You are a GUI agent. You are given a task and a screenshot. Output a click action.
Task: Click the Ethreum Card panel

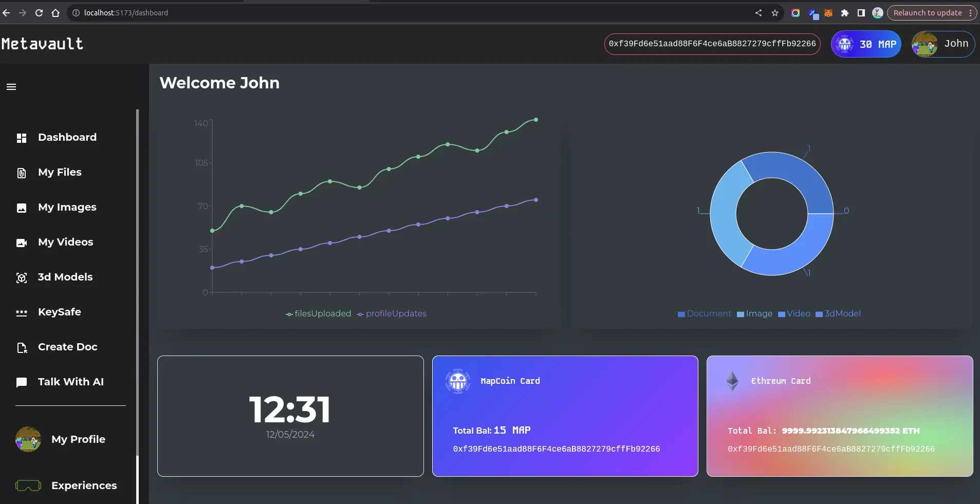point(840,416)
